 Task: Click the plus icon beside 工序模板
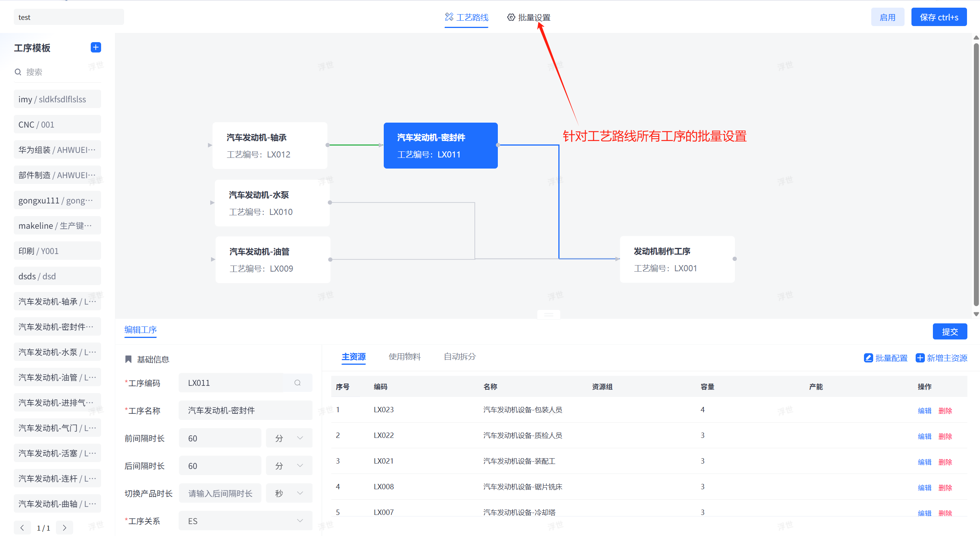tap(96, 47)
